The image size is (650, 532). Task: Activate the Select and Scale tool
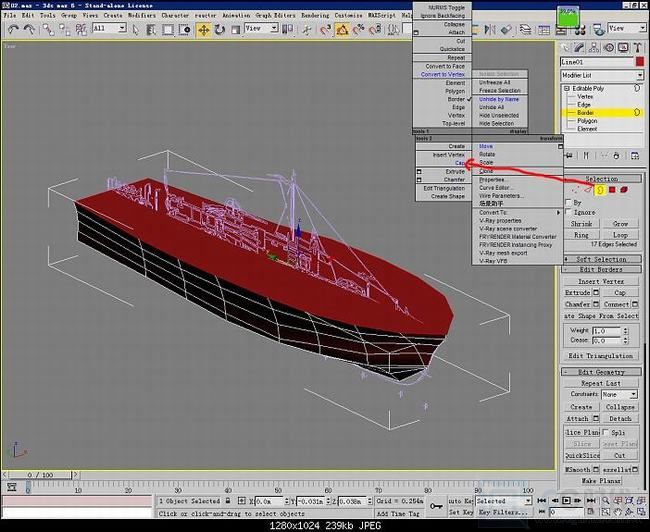tap(235, 29)
